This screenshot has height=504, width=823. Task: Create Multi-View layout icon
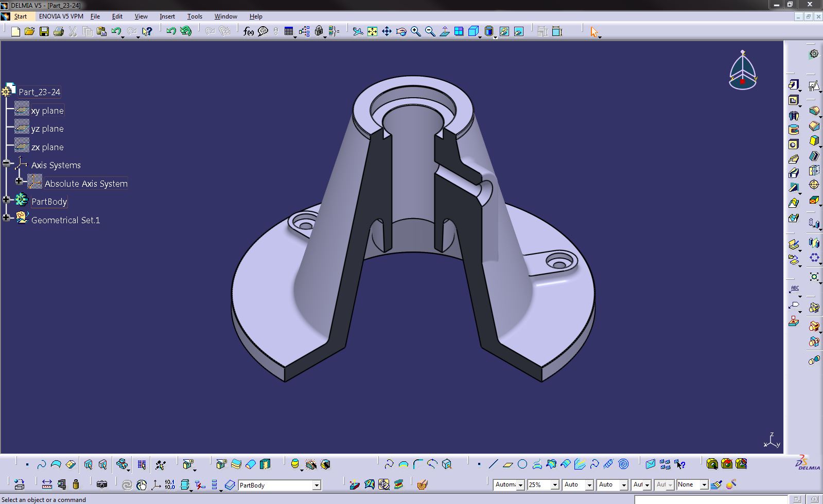[x=459, y=32]
